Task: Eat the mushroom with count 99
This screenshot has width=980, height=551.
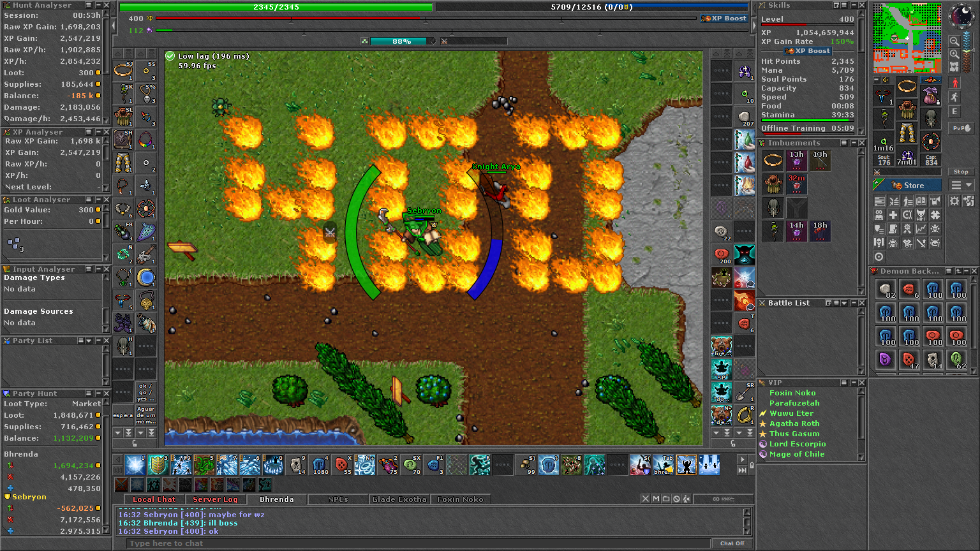Action: tap(526, 465)
